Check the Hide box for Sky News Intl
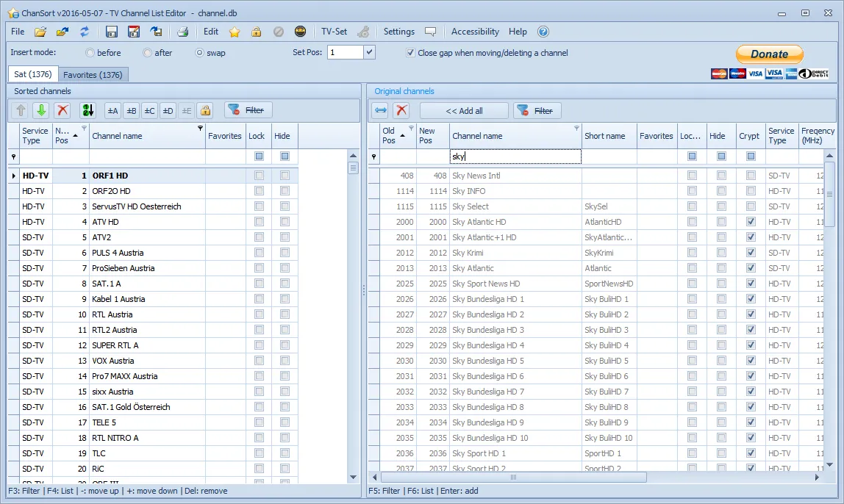The width and height of the screenshot is (844, 504). click(721, 176)
